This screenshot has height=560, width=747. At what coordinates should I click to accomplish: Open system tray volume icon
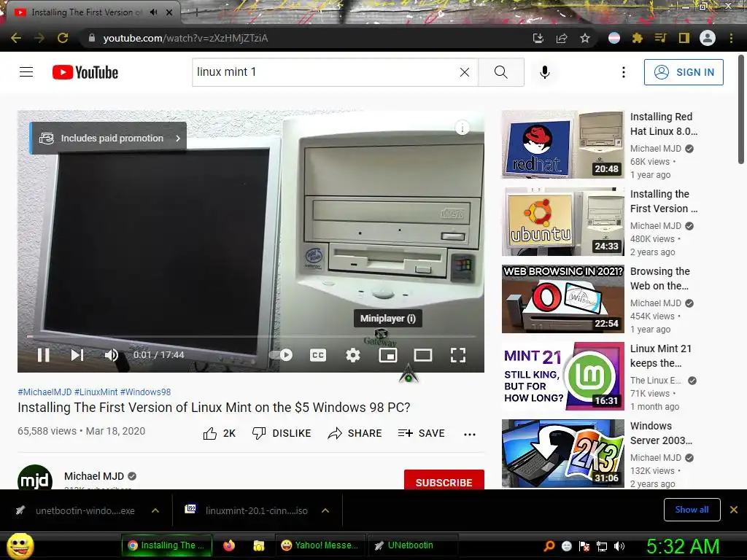point(619,546)
